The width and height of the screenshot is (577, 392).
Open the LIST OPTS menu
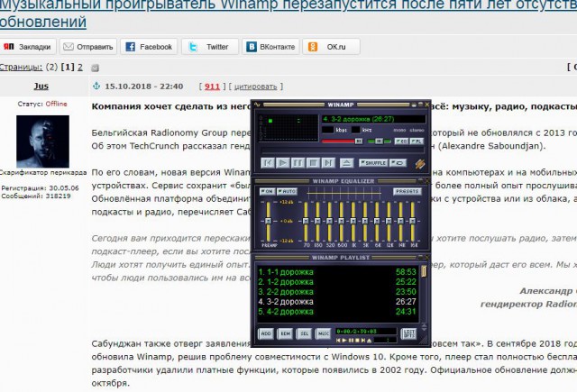[408, 334]
